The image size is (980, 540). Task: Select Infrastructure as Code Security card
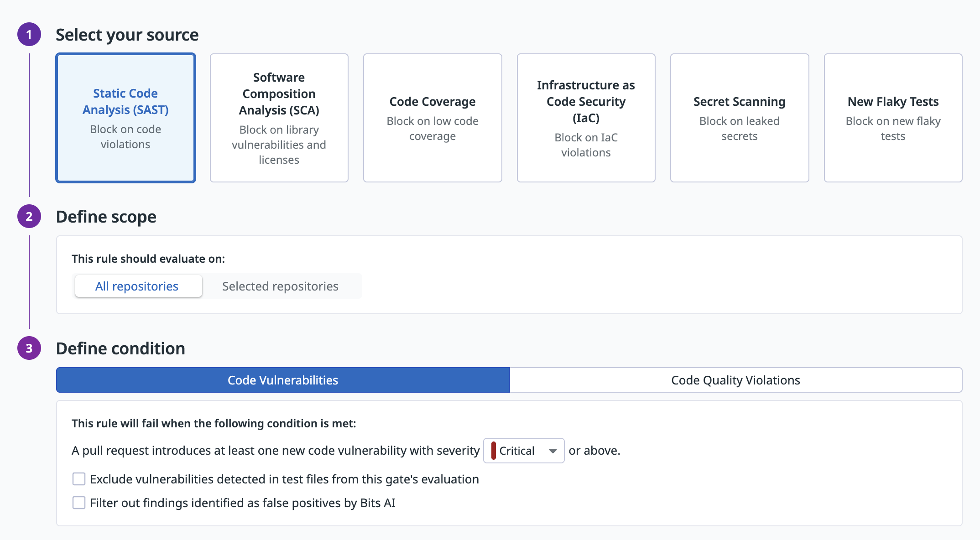pyautogui.click(x=586, y=118)
